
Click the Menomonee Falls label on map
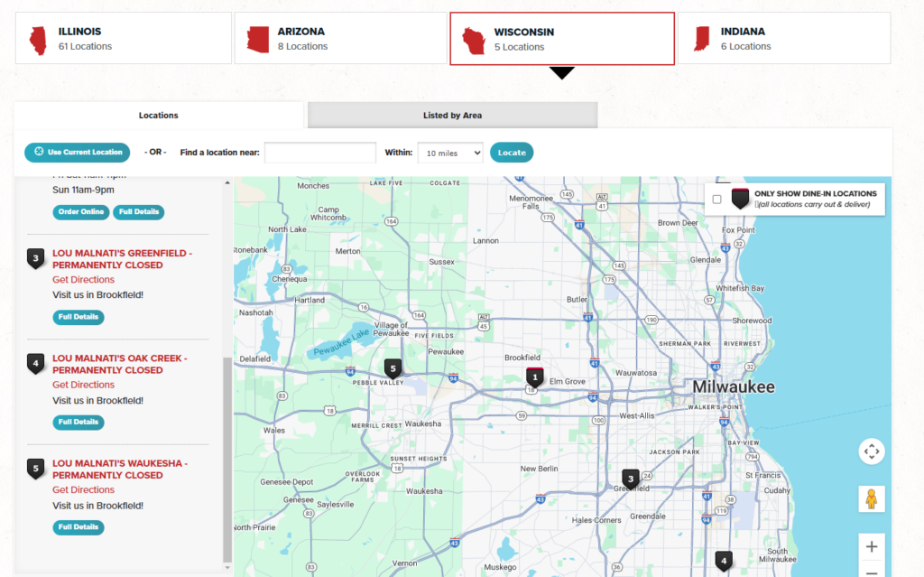pos(531,202)
